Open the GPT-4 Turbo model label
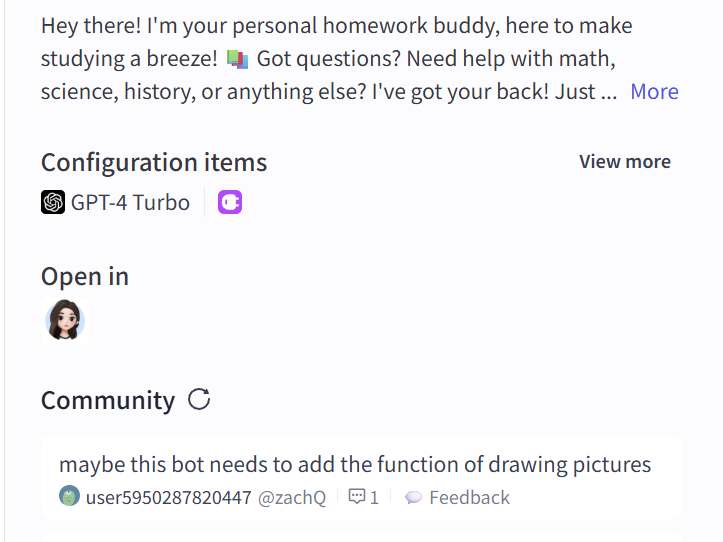 tap(130, 203)
